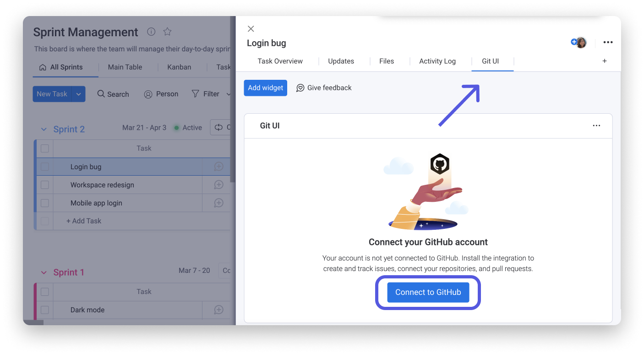Check the Workspace redesign checkbox

click(x=44, y=185)
